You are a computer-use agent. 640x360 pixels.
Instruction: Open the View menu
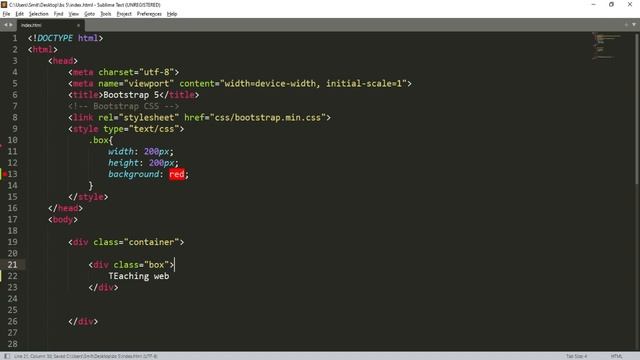click(x=73, y=14)
